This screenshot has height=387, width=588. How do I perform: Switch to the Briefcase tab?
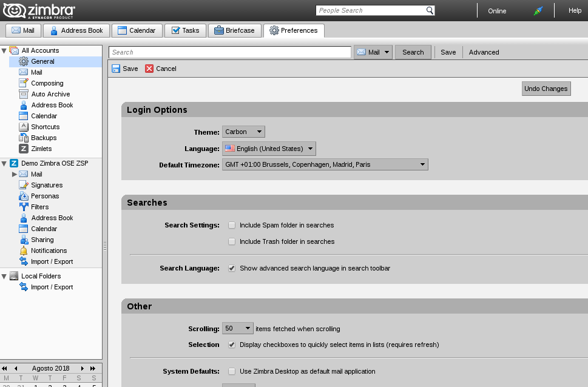coord(234,30)
